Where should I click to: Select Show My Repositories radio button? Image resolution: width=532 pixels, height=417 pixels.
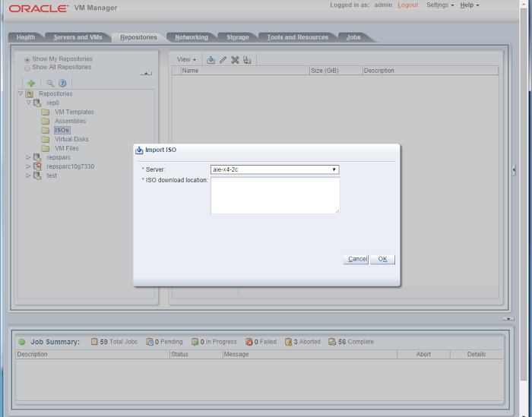(27, 60)
